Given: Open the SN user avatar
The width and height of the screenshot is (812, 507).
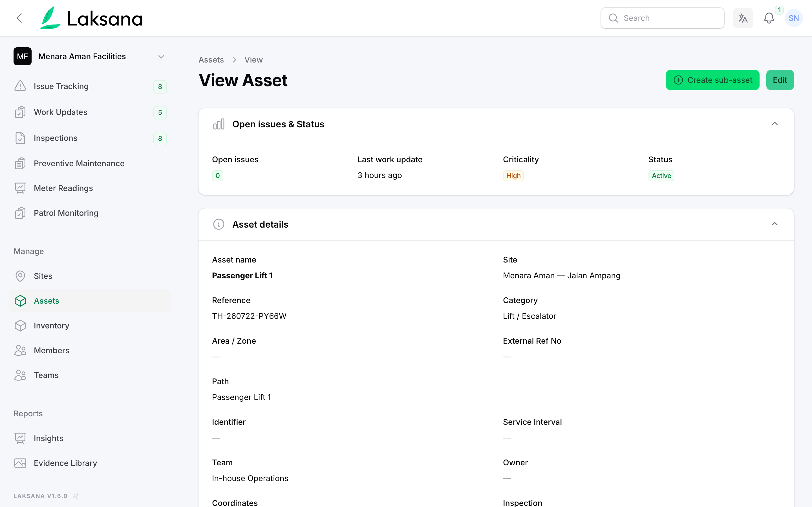Looking at the screenshot, I should 794,18.
